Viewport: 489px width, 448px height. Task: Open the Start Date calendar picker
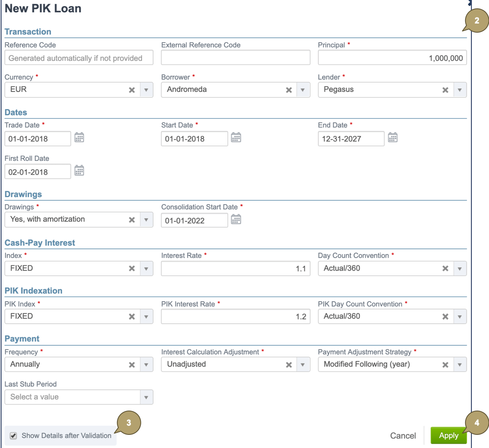(x=236, y=138)
